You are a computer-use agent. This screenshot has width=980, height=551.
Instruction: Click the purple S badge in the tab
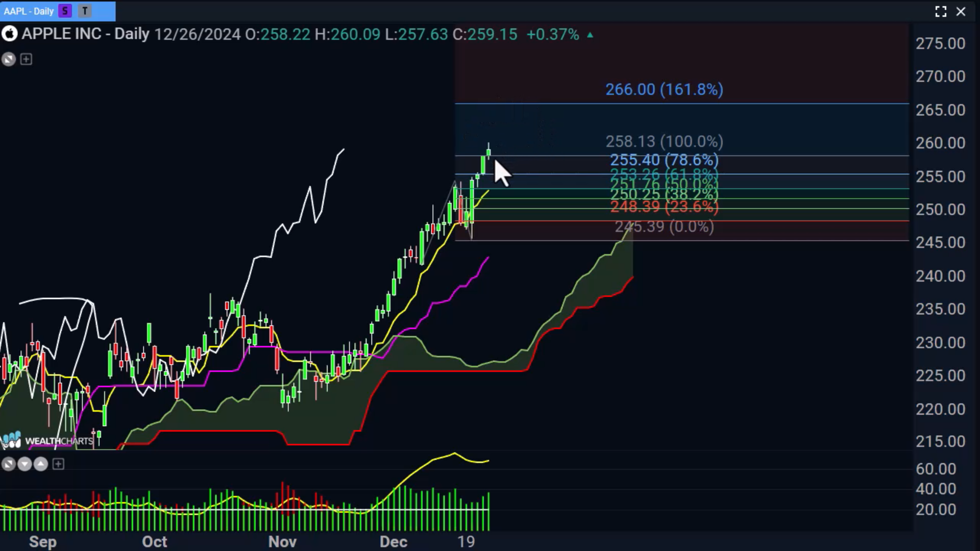[65, 11]
